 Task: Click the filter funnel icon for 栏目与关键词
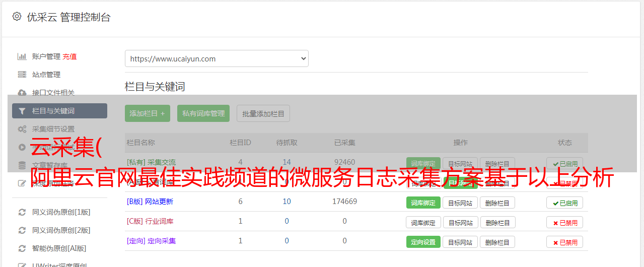point(22,111)
